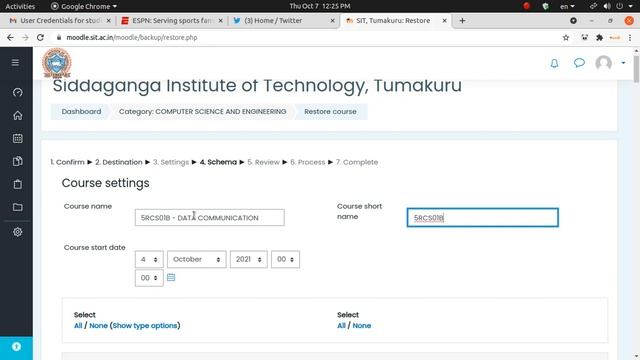The height and width of the screenshot is (360, 640).
Task: Open a new browser tab
Action: (462, 20)
